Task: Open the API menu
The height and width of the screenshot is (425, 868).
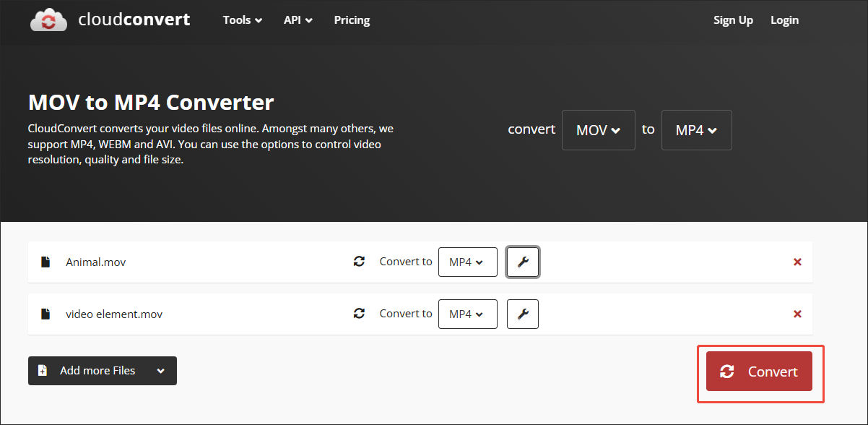Action: pyautogui.click(x=298, y=20)
